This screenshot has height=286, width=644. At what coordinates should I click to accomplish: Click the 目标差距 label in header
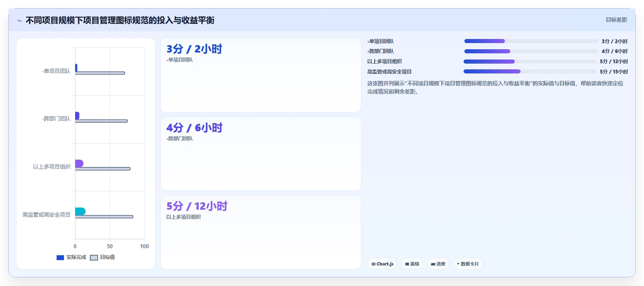point(617,20)
